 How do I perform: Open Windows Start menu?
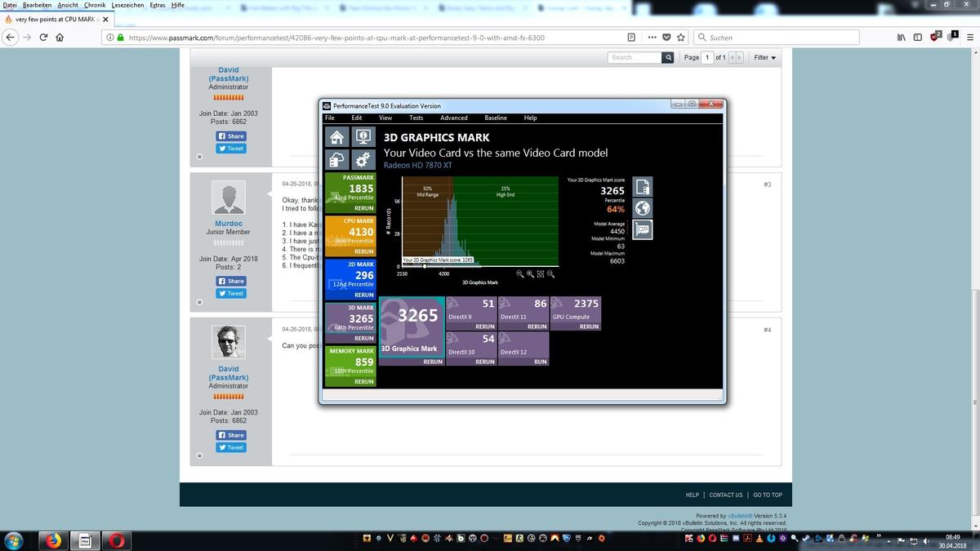pyautogui.click(x=14, y=540)
